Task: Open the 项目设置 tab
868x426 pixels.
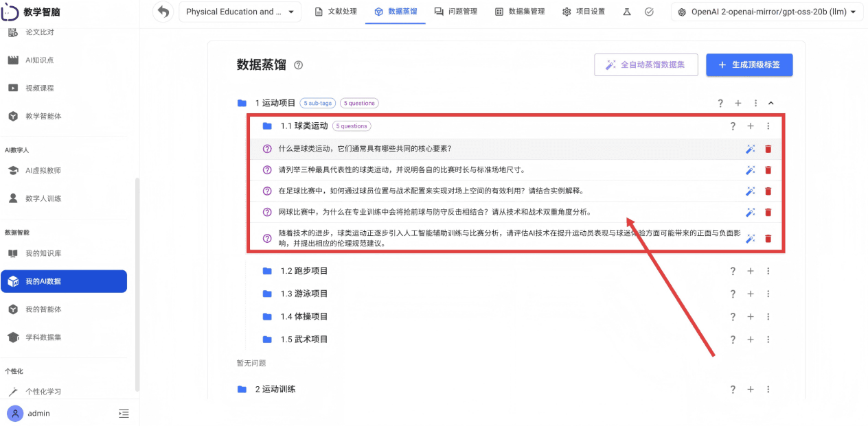Action: [584, 12]
